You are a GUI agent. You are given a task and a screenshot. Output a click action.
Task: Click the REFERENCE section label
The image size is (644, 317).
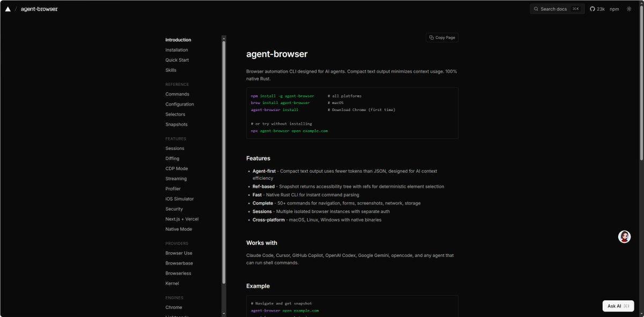(x=177, y=84)
